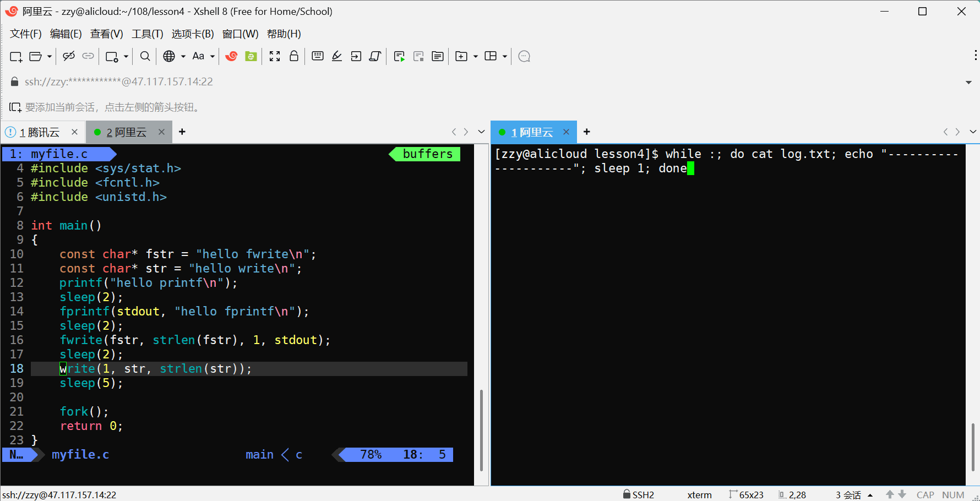Toggle full screen arrows icon
The height and width of the screenshot is (501, 980).
point(275,56)
